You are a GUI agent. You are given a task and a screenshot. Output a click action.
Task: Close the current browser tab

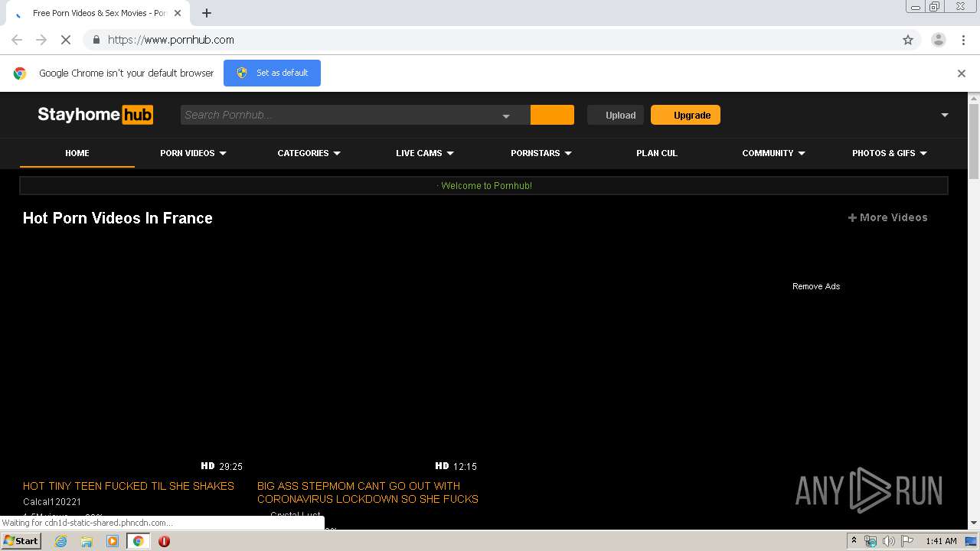[178, 13]
